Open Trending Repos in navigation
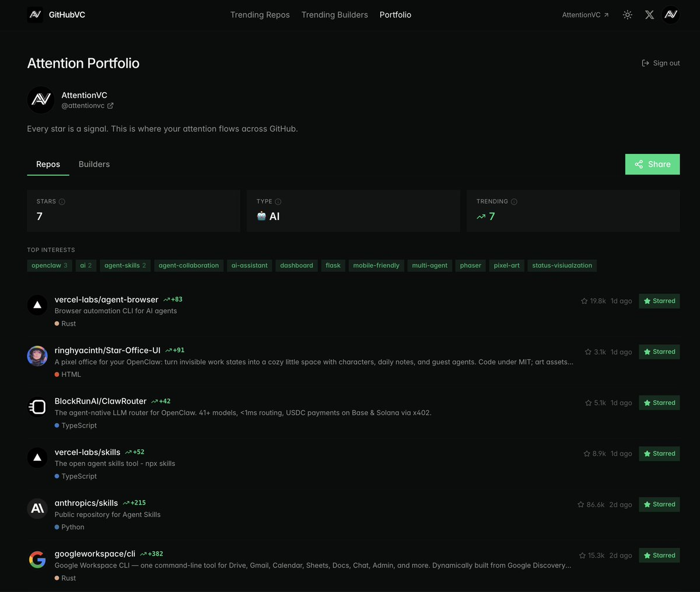Viewport: 700px width, 592px height. (260, 15)
